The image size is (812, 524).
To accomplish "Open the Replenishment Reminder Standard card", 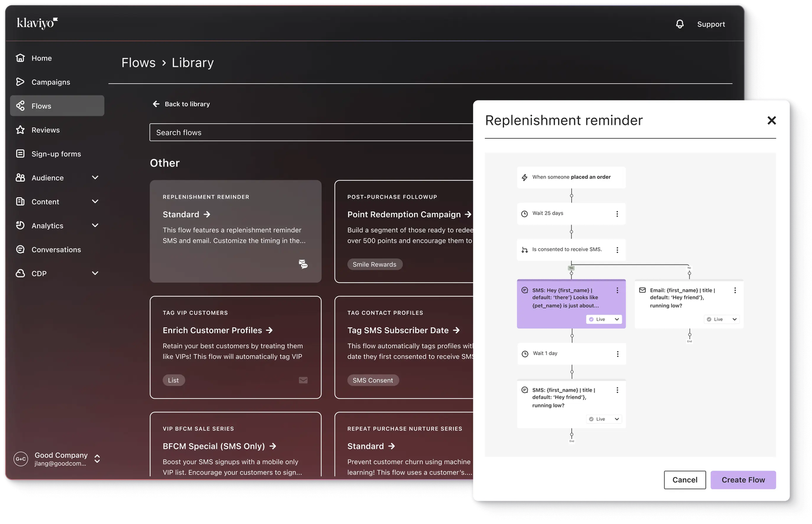I will (235, 231).
